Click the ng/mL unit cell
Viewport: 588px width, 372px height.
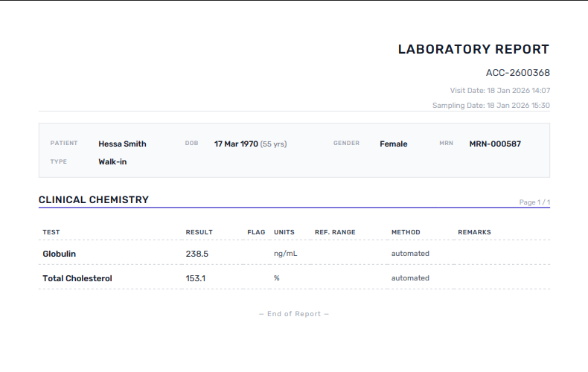tap(285, 254)
